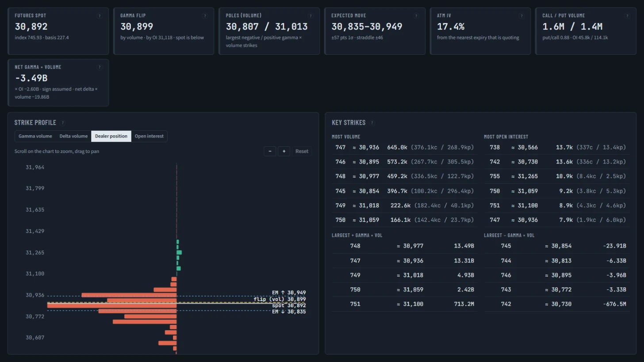Open help icon on Futures Spot card
The width and height of the screenshot is (644, 362).
[100, 16]
